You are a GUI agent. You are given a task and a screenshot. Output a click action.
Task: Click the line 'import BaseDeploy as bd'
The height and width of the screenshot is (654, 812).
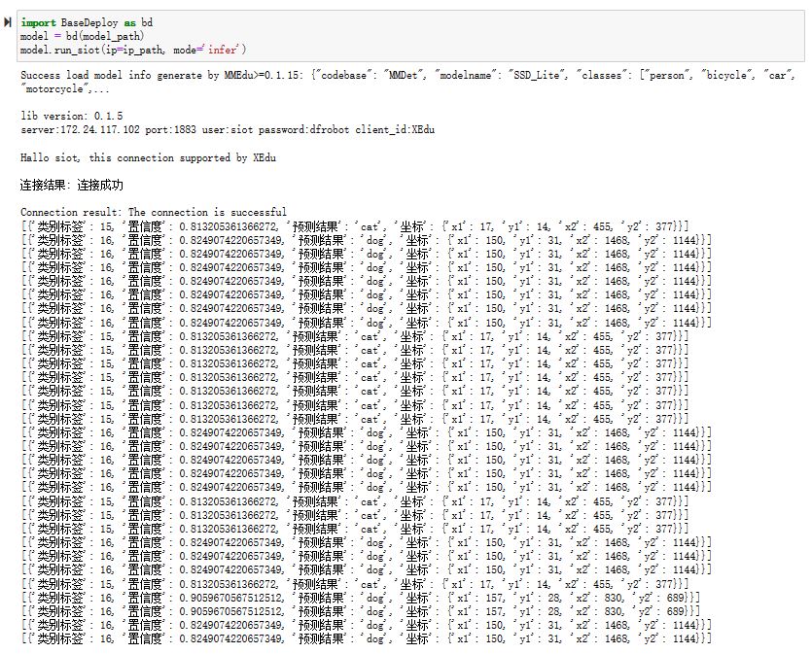coord(87,22)
